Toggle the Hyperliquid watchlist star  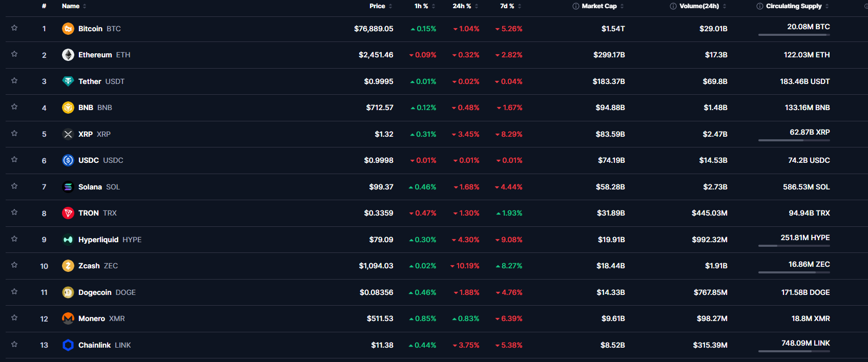coord(14,239)
